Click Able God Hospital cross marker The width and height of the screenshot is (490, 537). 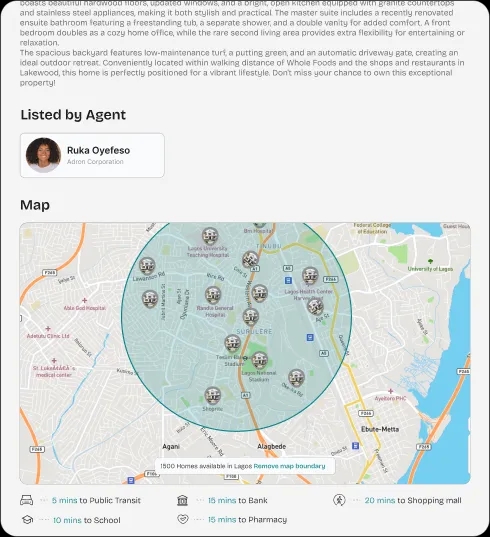pyautogui.click(x=85, y=300)
